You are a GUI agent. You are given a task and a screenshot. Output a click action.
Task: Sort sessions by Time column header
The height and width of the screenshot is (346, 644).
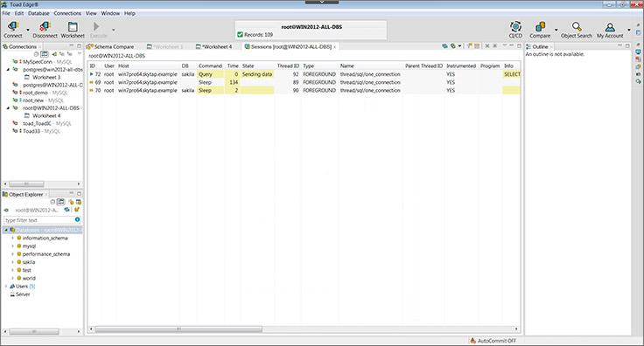click(x=233, y=66)
